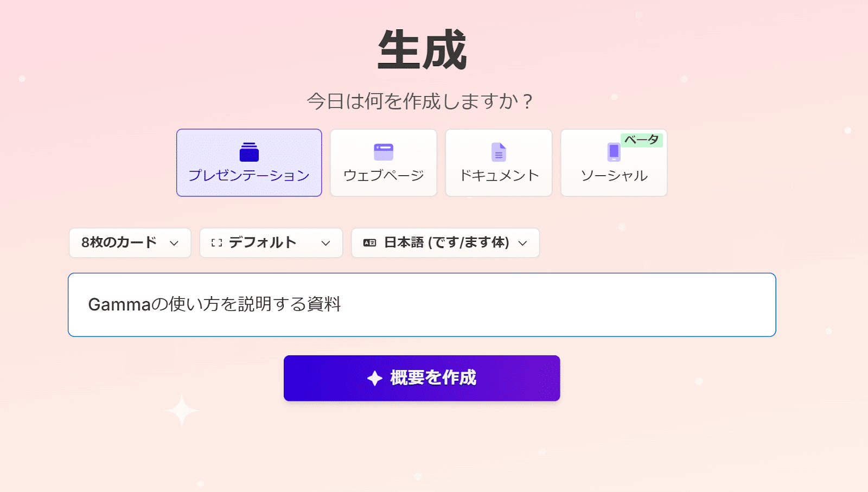Viewport: 868px width, 492px height.
Task: Click the webpage browser window icon
Action: pos(384,152)
